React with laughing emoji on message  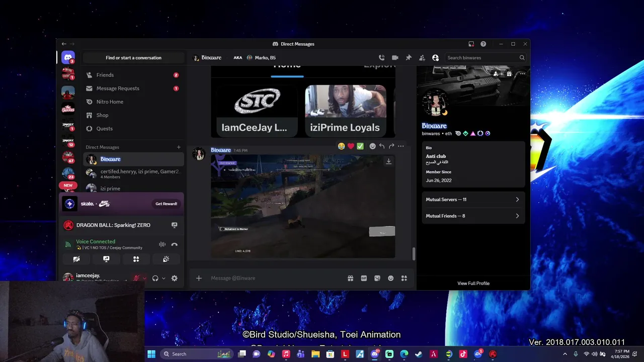pos(342,146)
